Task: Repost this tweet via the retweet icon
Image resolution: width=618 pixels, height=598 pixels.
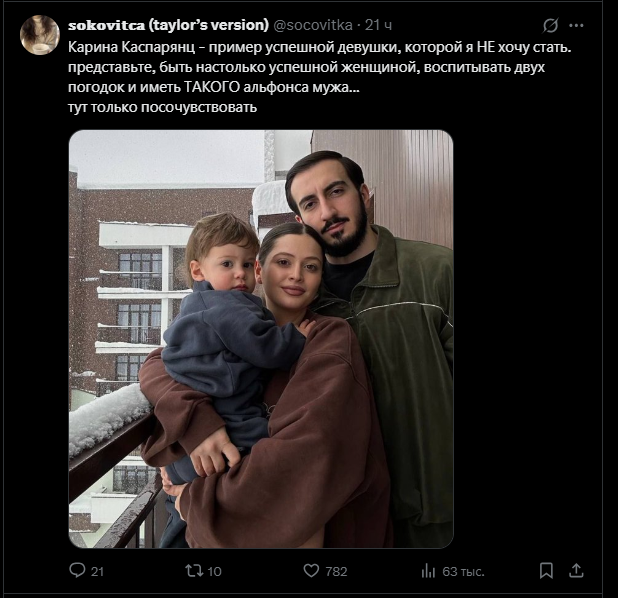Action: click(x=196, y=571)
